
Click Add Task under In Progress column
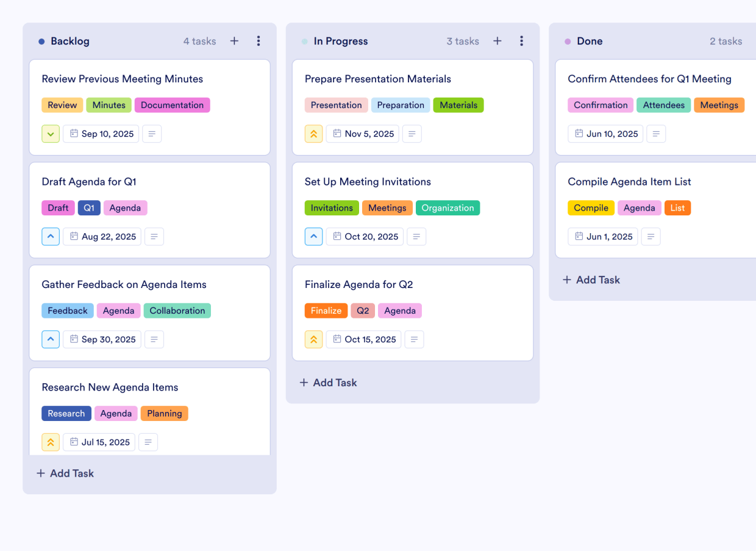[x=328, y=383]
